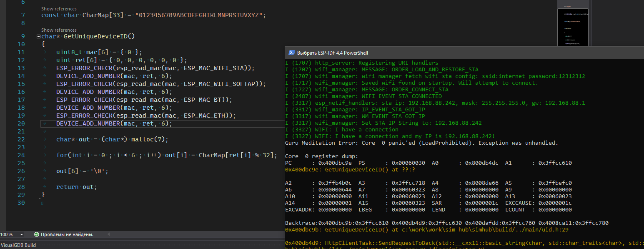Open the 100 % zoom dropdown
This screenshot has height=249, width=644.
coord(22,234)
